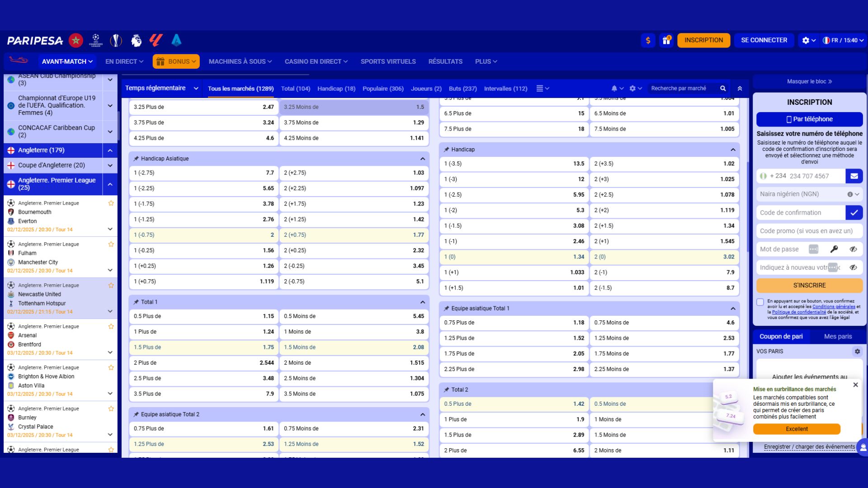
Task: Open bet slip settings gear next to VOS PARIS
Action: point(857,351)
